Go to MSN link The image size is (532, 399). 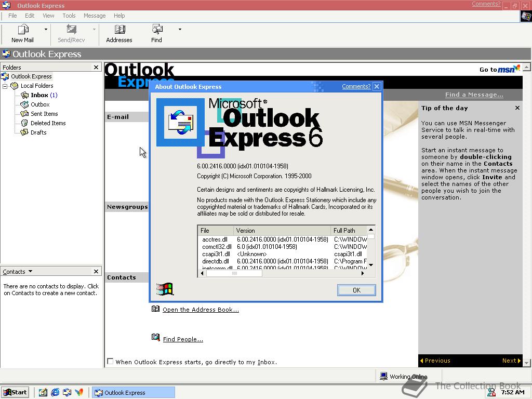point(499,69)
